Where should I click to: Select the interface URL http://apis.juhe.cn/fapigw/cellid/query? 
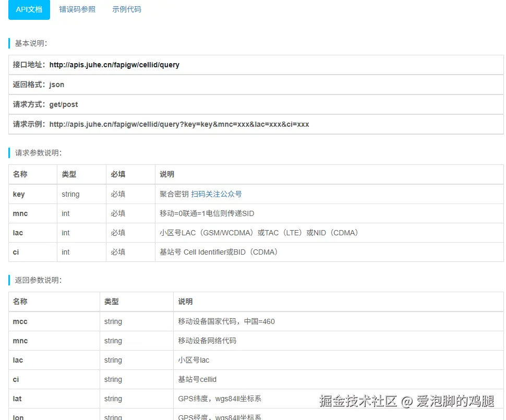pos(114,65)
